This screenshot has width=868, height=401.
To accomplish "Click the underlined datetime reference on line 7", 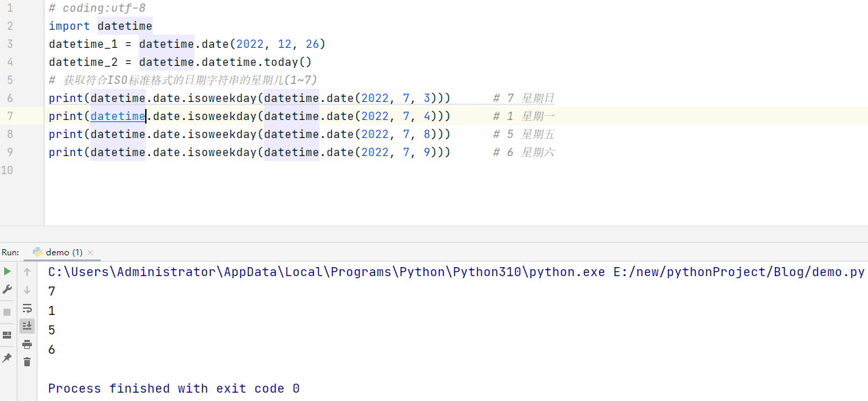I will (118, 116).
